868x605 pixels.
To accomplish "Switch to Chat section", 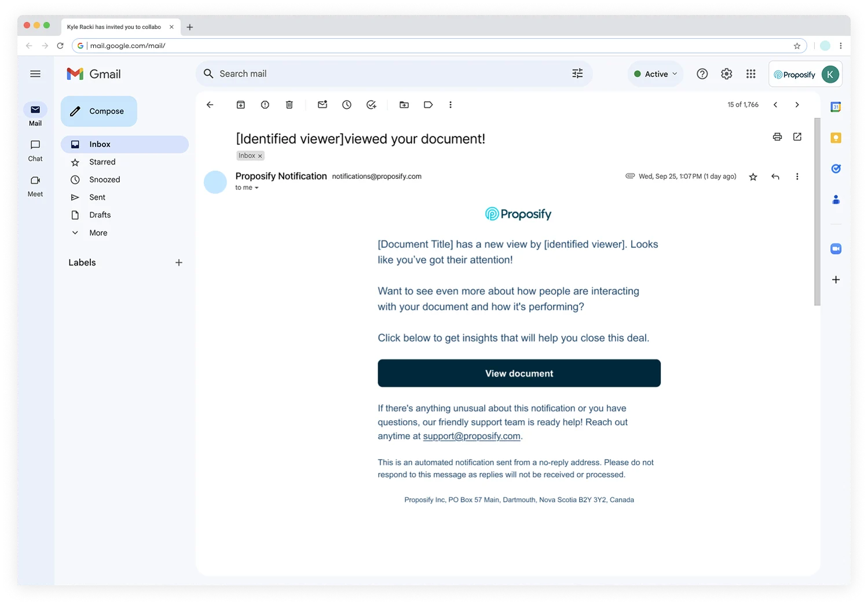I will point(35,151).
